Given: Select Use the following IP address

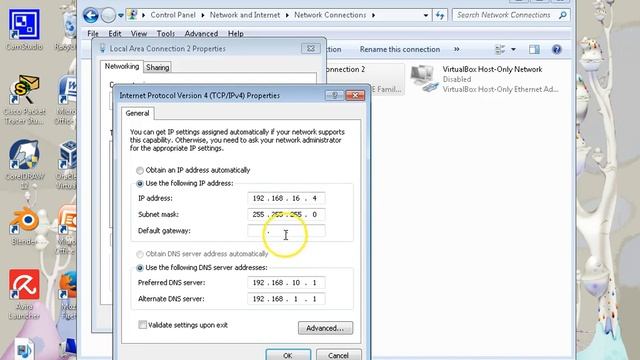Looking at the screenshot, I should coord(140,184).
